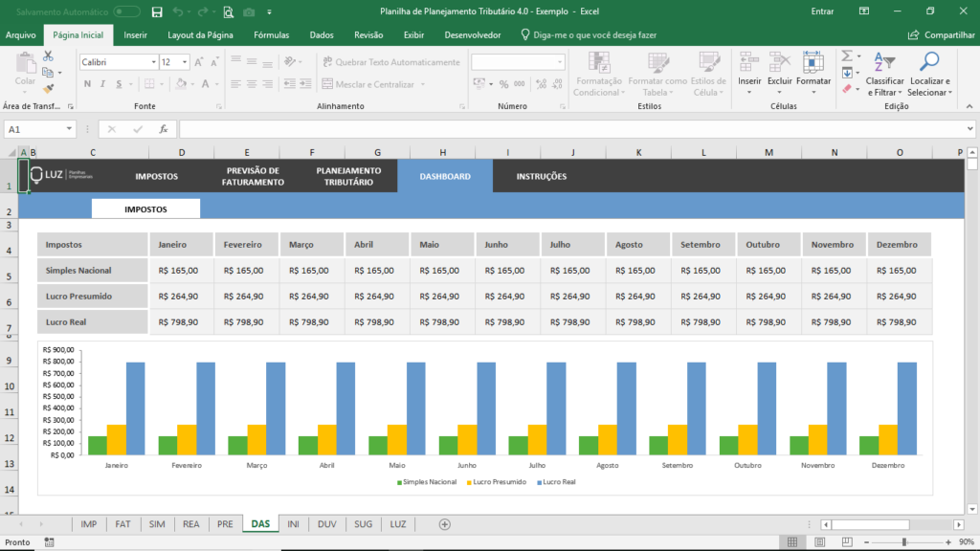Toggle underline formatting in the Fonte group
This screenshot has width=980, height=551.
(x=119, y=84)
